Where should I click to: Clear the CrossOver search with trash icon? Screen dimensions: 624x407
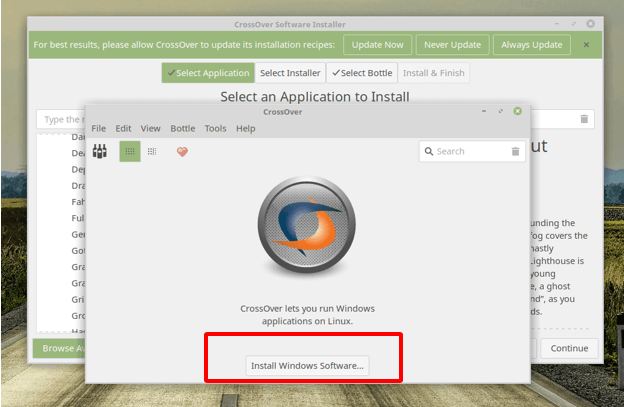coord(515,151)
